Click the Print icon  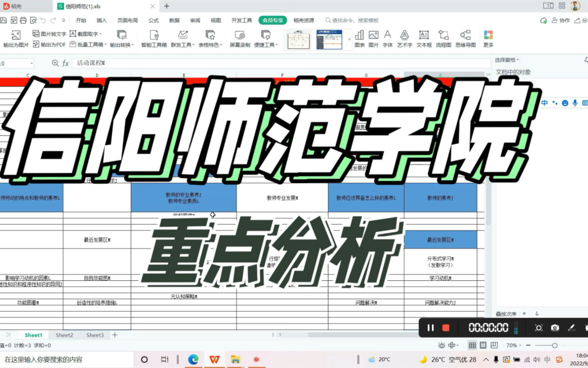(23, 20)
